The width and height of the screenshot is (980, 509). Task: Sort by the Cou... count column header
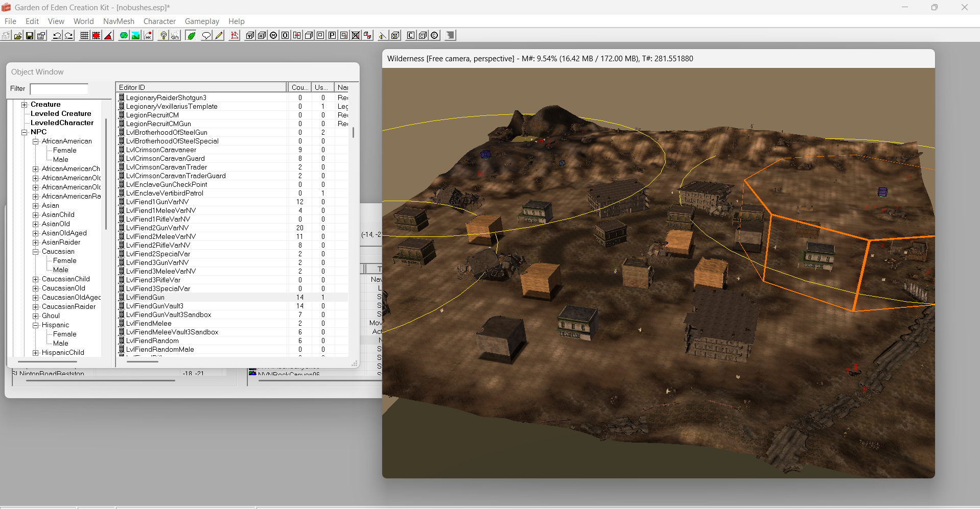299,87
